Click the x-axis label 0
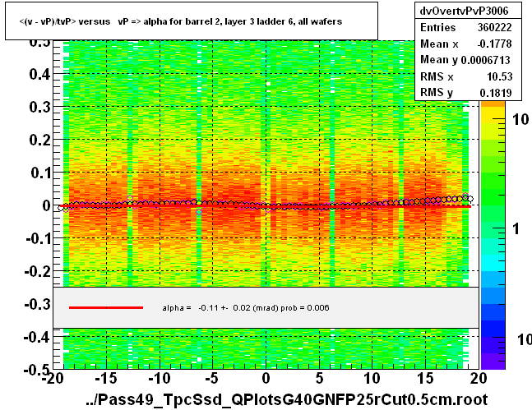This screenshot has height=410, width=532. point(266,379)
